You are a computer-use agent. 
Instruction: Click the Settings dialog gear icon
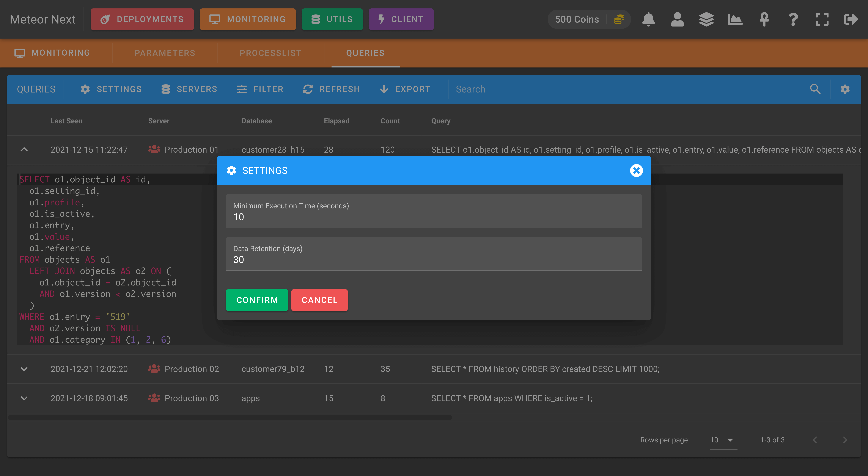click(x=231, y=171)
